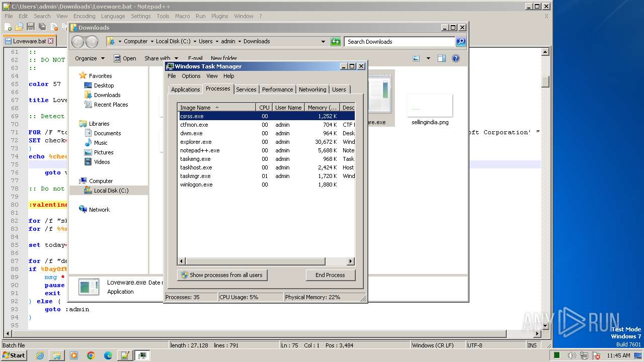Open the Share with dropdown
The width and height of the screenshot is (644, 362).
click(161, 58)
